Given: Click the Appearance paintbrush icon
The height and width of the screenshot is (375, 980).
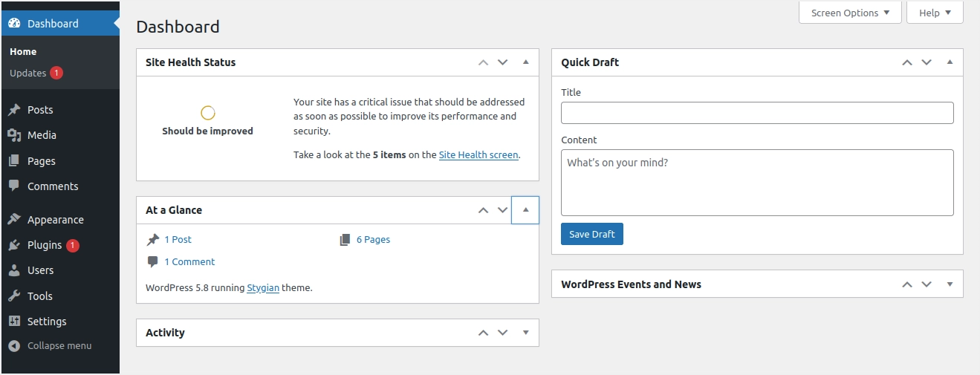Looking at the screenshot, I should (14, 220).
